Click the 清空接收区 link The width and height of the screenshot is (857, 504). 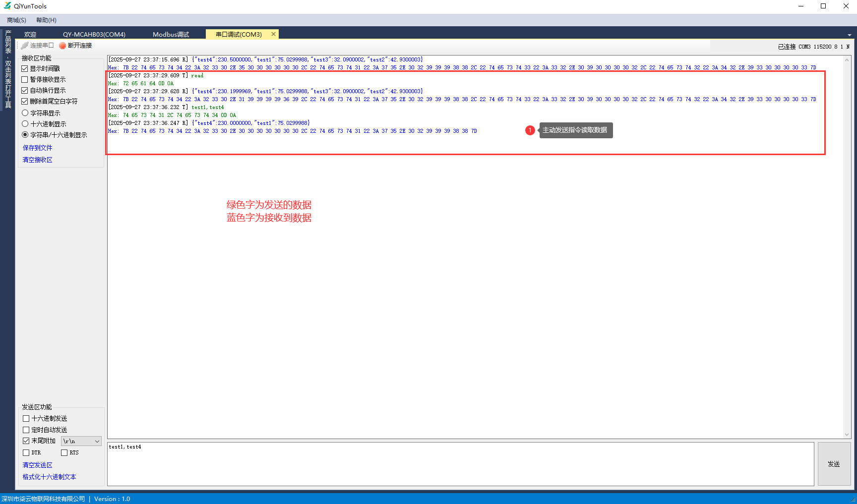click(x=38, y=160)
